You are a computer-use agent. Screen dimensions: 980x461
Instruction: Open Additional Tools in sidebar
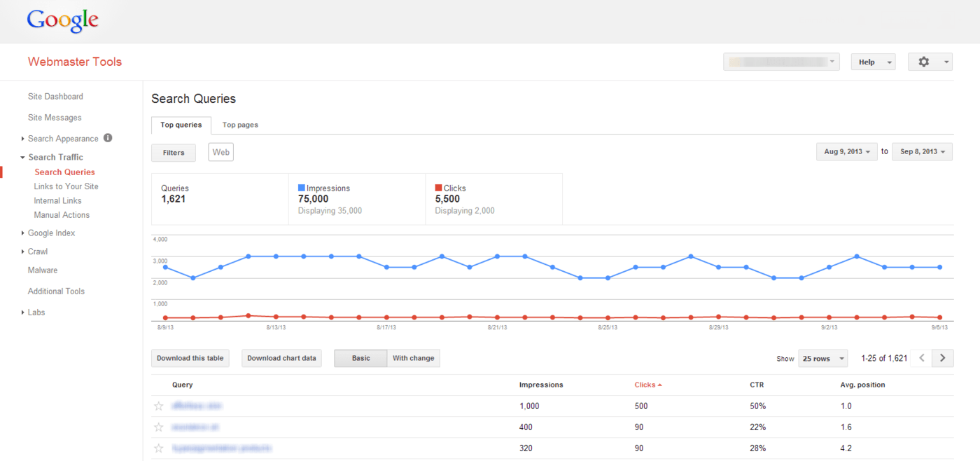click(x=56, y=291)
